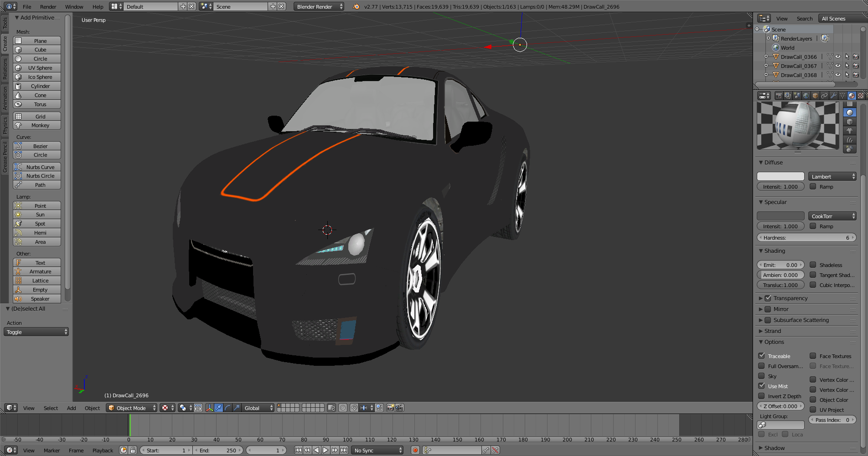The width and height of the screenshot is (868, 456).
Task: Toggle snap magnet icon in 3D header
Action: [354, 408]
